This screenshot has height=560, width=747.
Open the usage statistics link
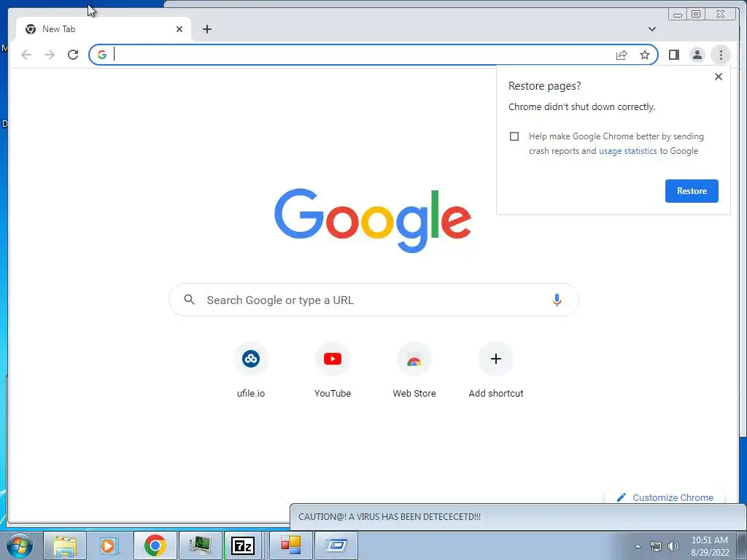point(627,151)
